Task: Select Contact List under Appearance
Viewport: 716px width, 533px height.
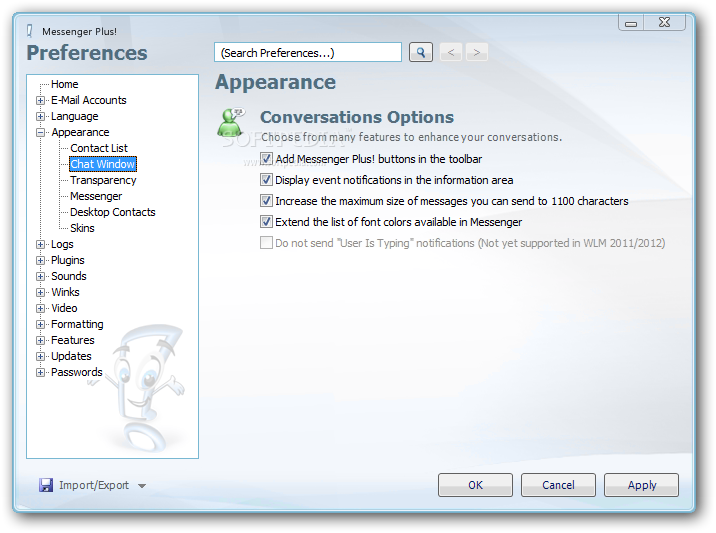Action: pyautogui.click(x=99, y=148)
